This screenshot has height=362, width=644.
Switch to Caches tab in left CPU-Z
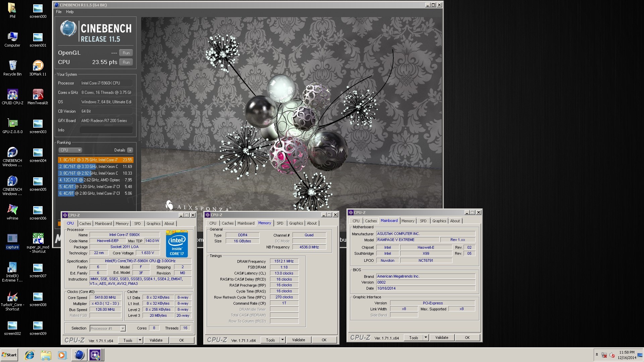[x=85, y=224]
